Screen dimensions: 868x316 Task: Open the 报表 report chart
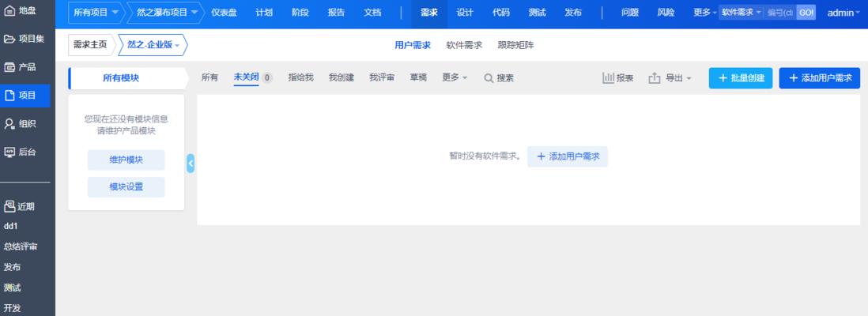617,78
